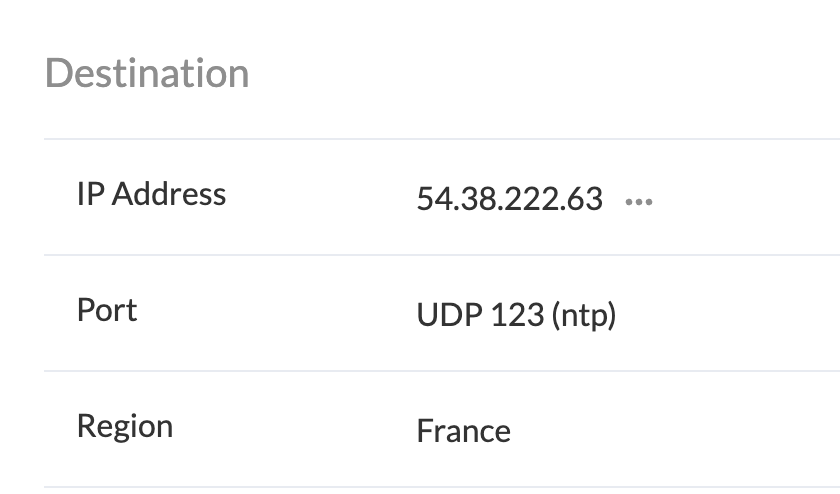Click the Destination section heading
This screenshot has width=840, height=494.
(x=147, y=74)
